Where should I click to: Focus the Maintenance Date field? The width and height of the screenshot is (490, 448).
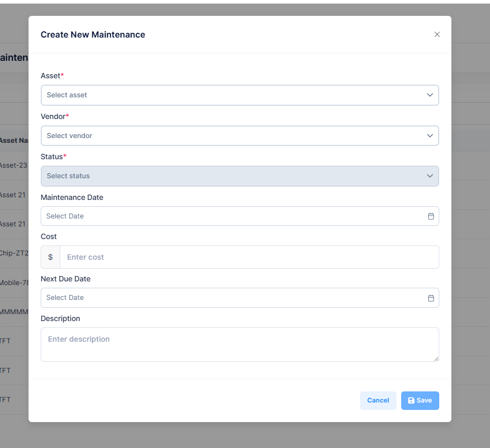pyautogui.click(x=239, y=216)
